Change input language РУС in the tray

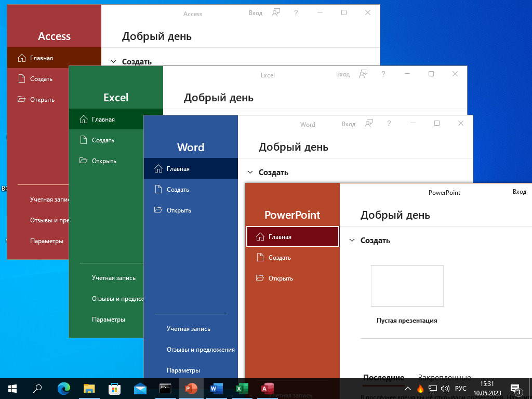[461, 389]
